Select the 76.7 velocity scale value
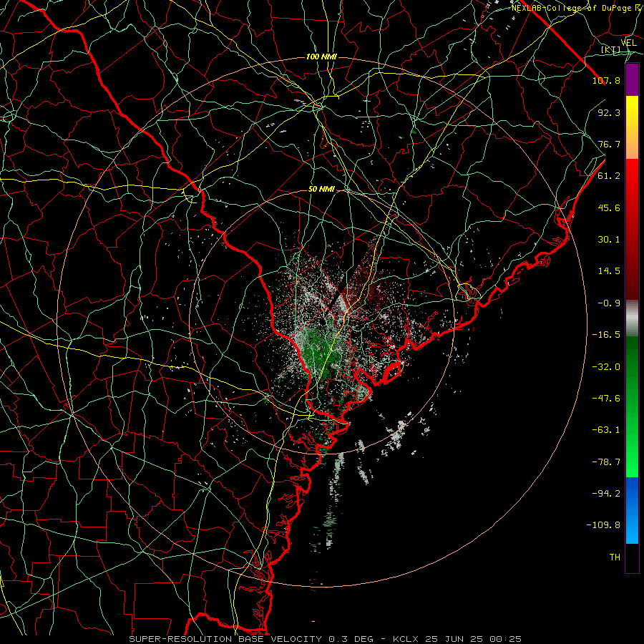This screenshot has width=644, height=644. click(x=609, y=144)
